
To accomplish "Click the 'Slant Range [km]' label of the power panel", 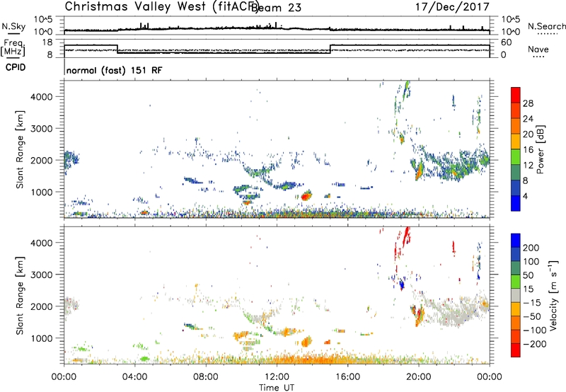I will pyautogui.click(x=20, y=149).
